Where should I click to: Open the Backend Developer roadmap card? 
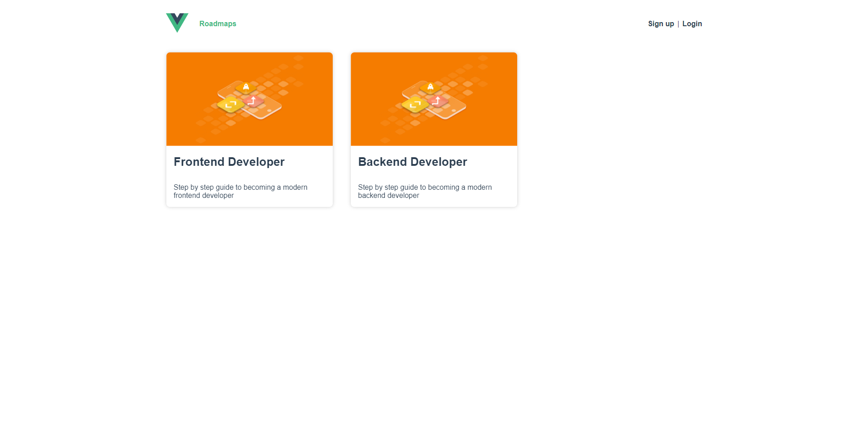(434, 129)
